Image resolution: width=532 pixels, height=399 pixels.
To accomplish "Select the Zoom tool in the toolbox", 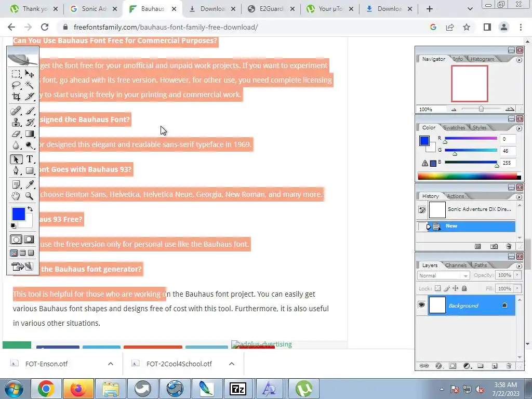I will (x=30, y=196).
